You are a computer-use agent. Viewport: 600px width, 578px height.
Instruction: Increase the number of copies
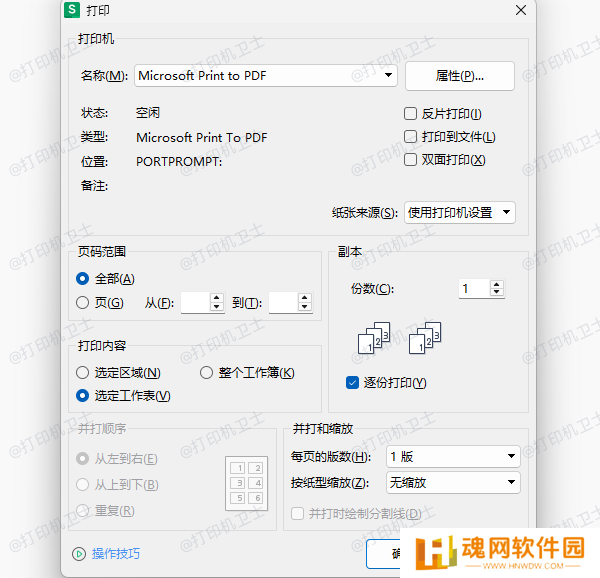[x=497, y=284]
